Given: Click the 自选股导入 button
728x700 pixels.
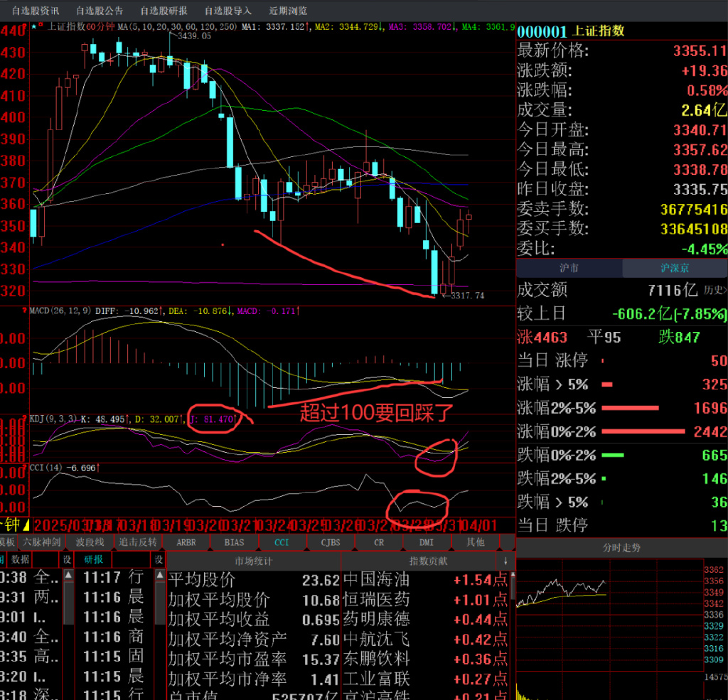Looking at the screenshot, I should (x=227, y=11).
